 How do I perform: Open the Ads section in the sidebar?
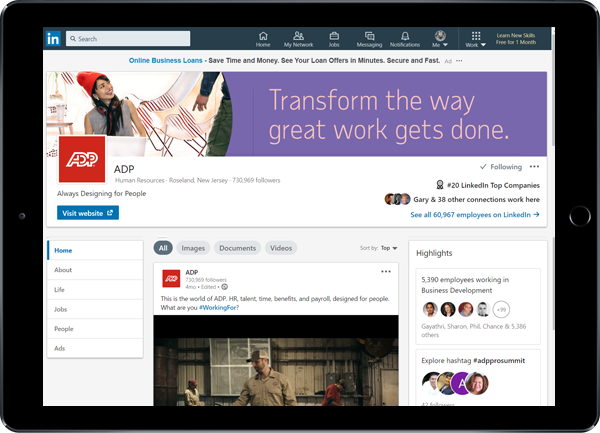[95, 348]
